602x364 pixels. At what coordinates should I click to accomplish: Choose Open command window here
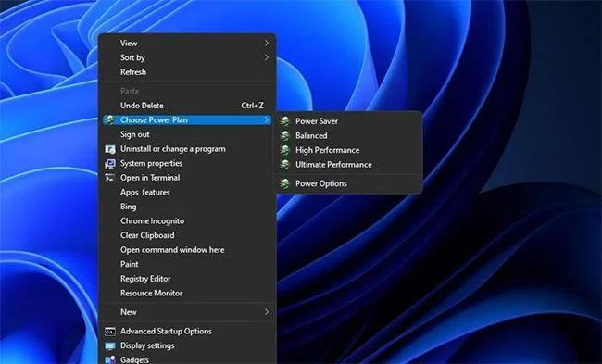coord(187,249)
